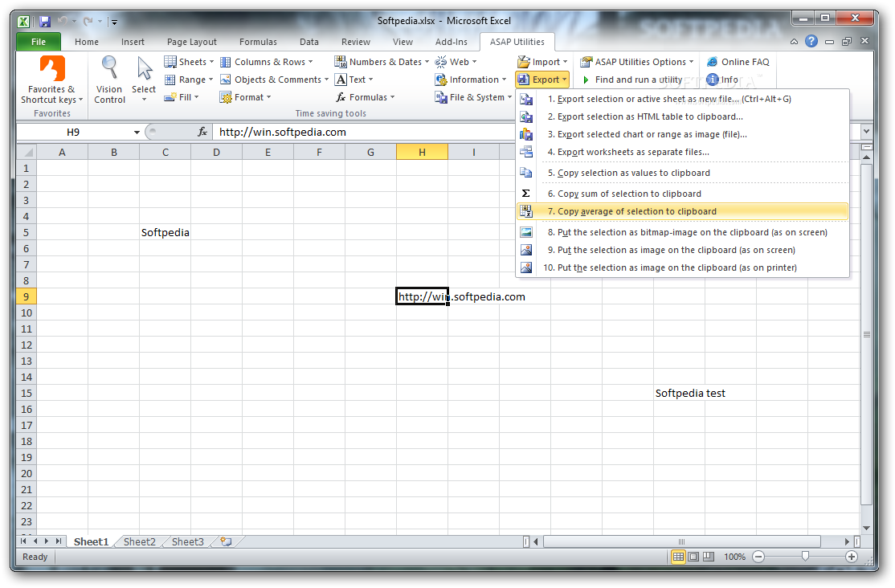
Task: Run Find and run a utility
Action: (631, 80)
